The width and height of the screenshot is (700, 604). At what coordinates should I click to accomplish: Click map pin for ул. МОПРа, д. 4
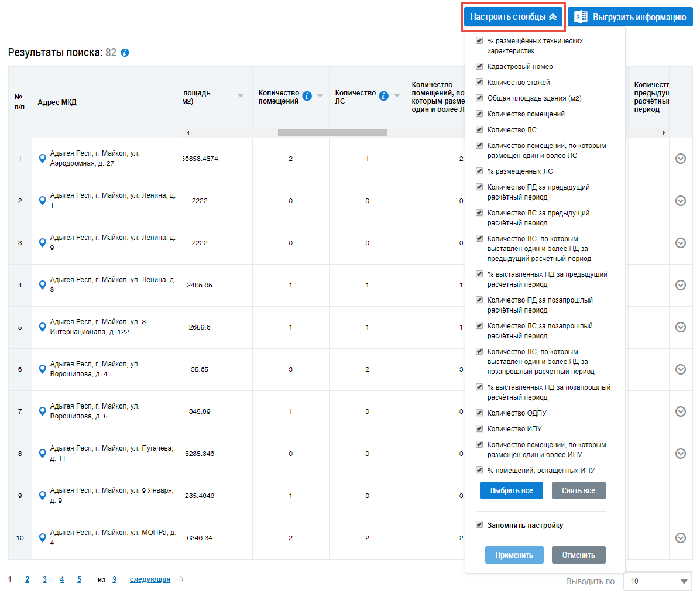coord(42,538)
